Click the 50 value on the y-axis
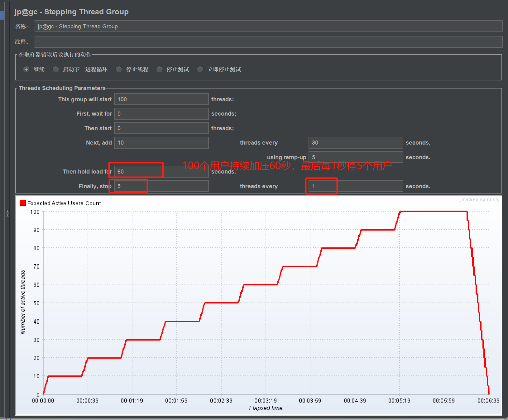Screen dimensions: 508x420 pos(36,303)
